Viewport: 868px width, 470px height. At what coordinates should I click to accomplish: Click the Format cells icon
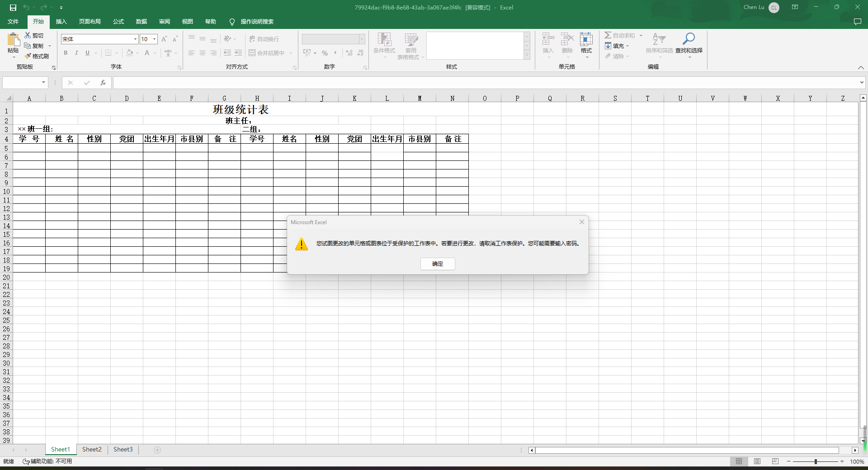point(586,39)
